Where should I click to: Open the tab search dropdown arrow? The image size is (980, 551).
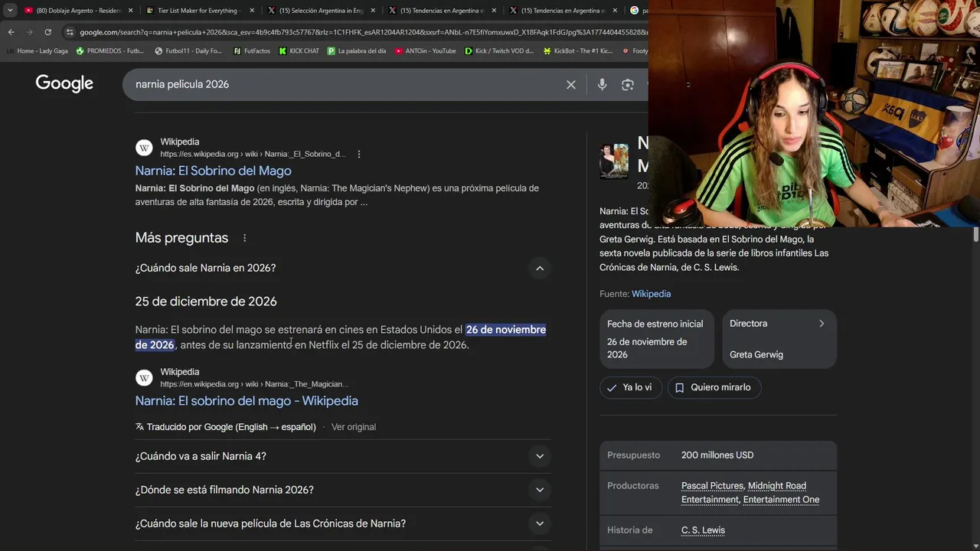(10, 11)
